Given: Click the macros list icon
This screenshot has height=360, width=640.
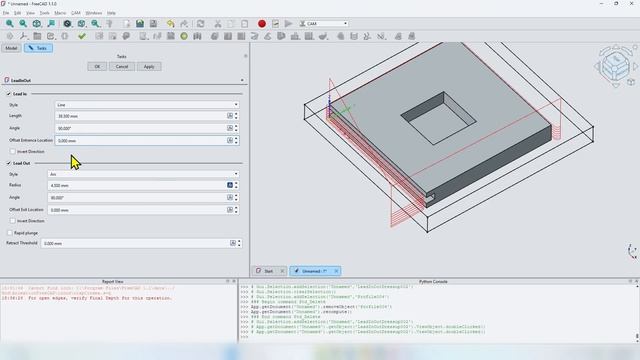Looking at the screenshot, I should [x=276, y=24].
